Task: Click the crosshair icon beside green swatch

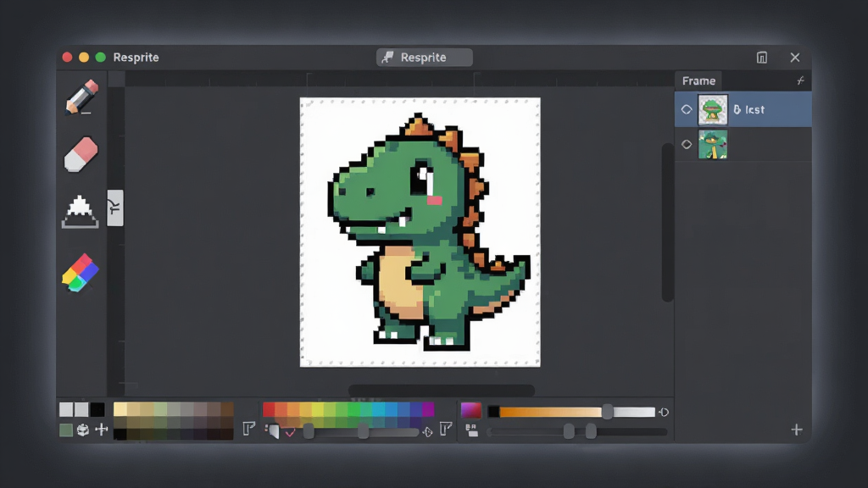Action: [102, 430]
